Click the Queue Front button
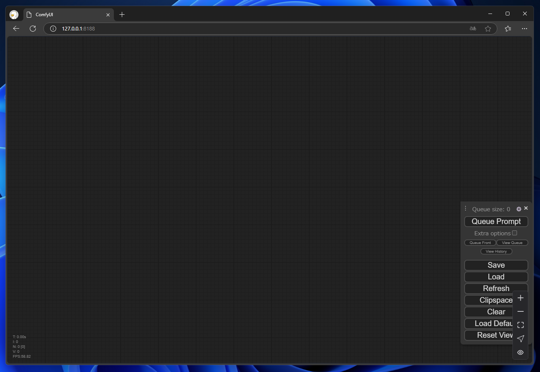540x372 pixels. coord(480,243)
